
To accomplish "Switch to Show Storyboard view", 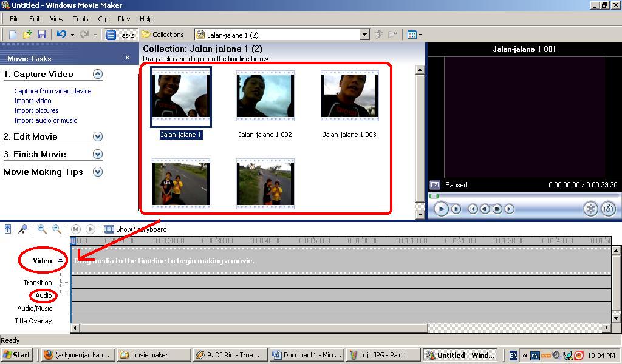I will (x=135, y=229).
